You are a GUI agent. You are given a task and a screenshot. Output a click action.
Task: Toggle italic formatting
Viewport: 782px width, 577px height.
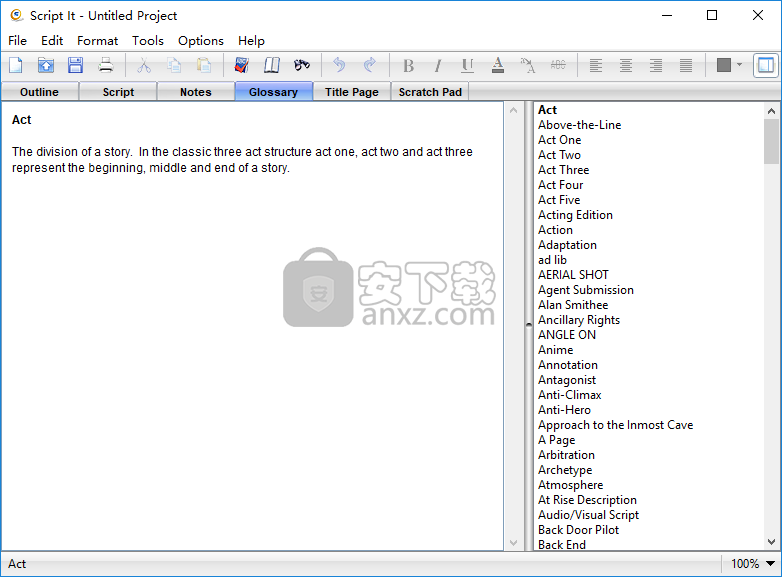tap(438, 65)
